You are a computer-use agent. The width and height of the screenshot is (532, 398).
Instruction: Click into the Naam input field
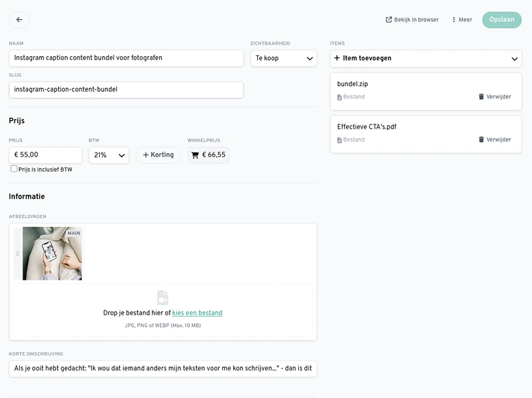[126, 59]
